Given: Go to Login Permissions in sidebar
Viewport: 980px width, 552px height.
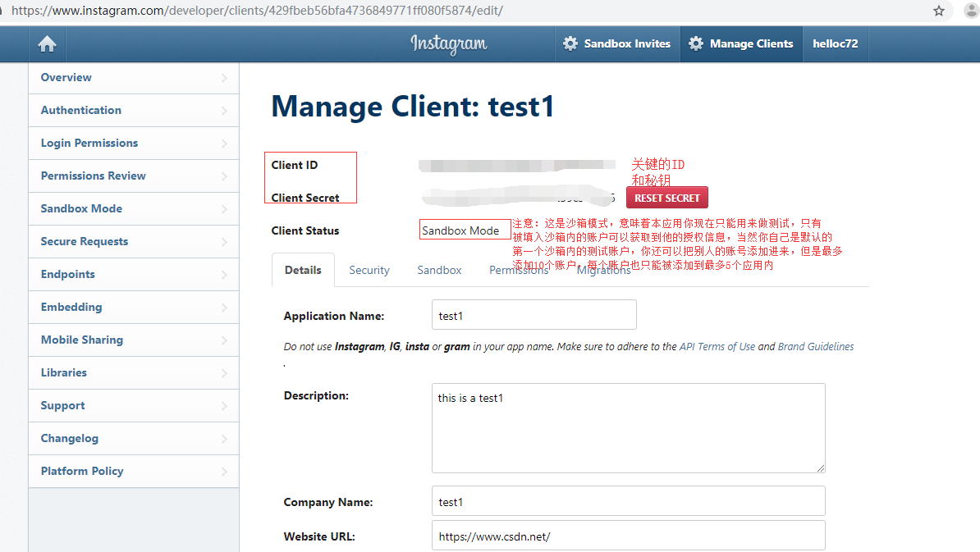Looking at the screenshot, I should point(134,143).
